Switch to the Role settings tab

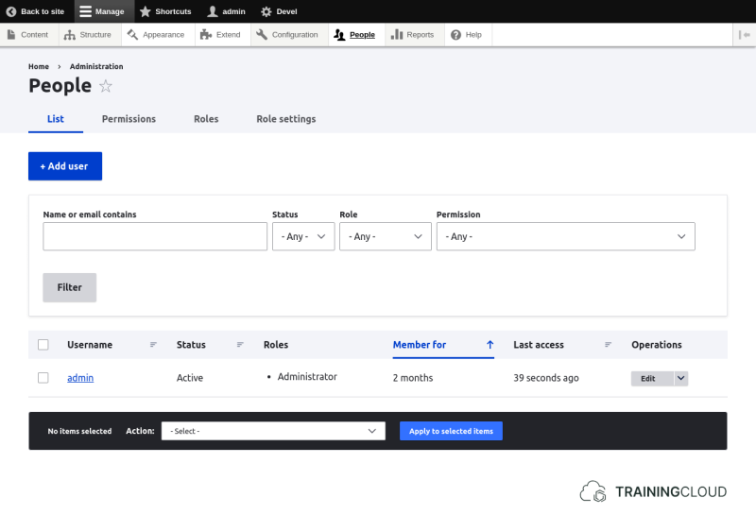(x=286, y=119)
